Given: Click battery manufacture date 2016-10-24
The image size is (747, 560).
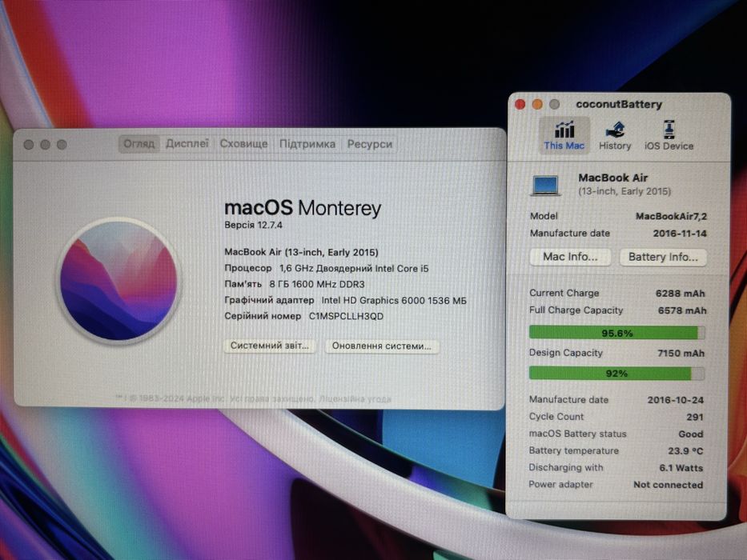Looking at the screenshot, I should [676, 400].
